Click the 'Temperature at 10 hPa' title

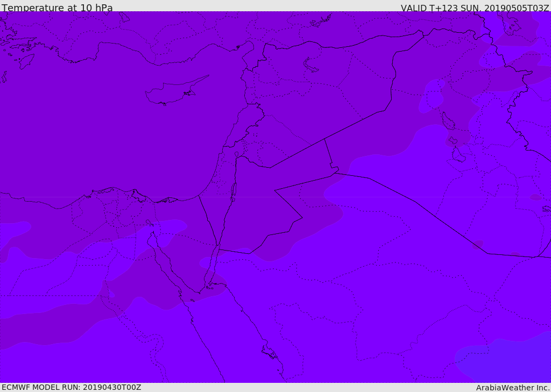coord(57,8)
